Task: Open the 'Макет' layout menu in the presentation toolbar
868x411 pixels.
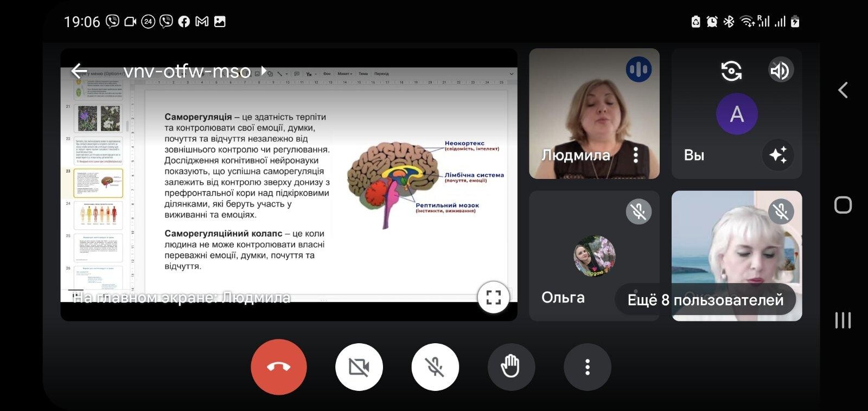Action: click(x=344, y=74)
